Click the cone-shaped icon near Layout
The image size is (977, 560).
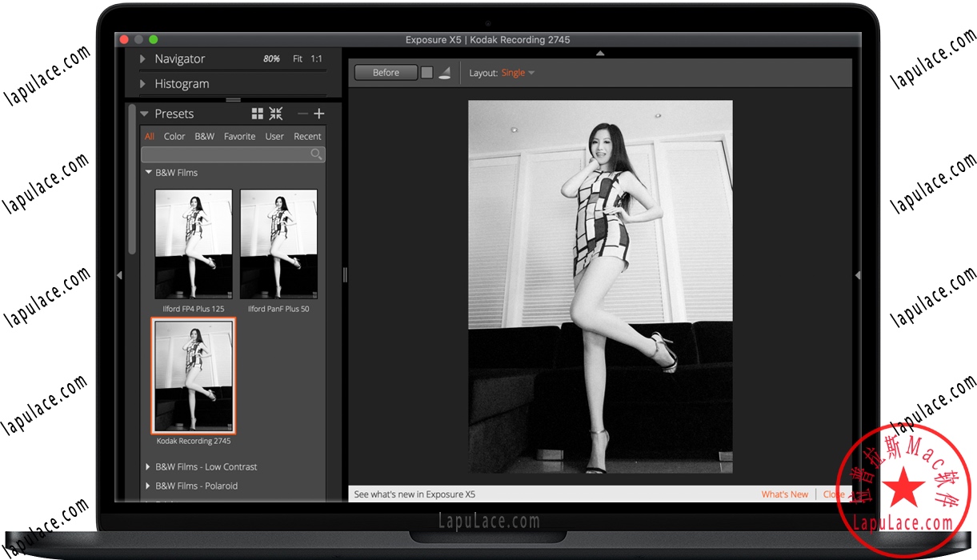[445, 73]
